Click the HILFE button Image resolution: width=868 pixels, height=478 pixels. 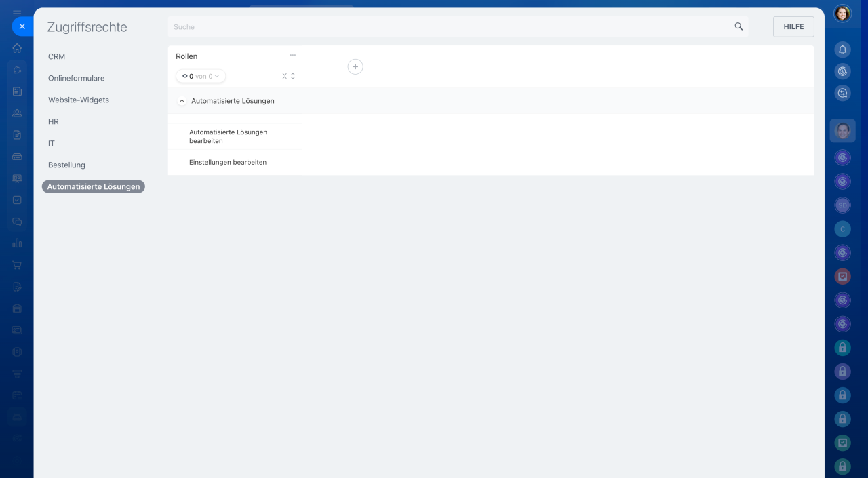coord(793,26)
